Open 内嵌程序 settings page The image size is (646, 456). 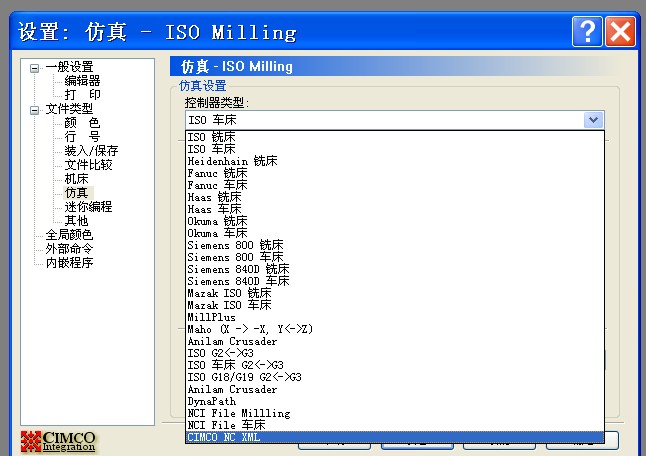point(69,262)
